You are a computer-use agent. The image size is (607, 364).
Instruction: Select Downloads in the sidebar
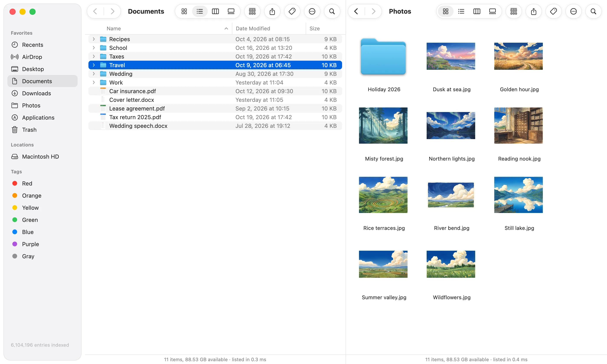point(42,93)
